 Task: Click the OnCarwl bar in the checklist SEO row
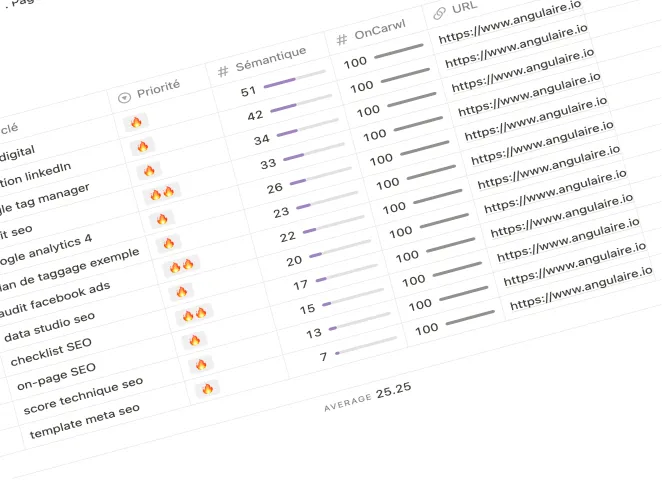451,244
